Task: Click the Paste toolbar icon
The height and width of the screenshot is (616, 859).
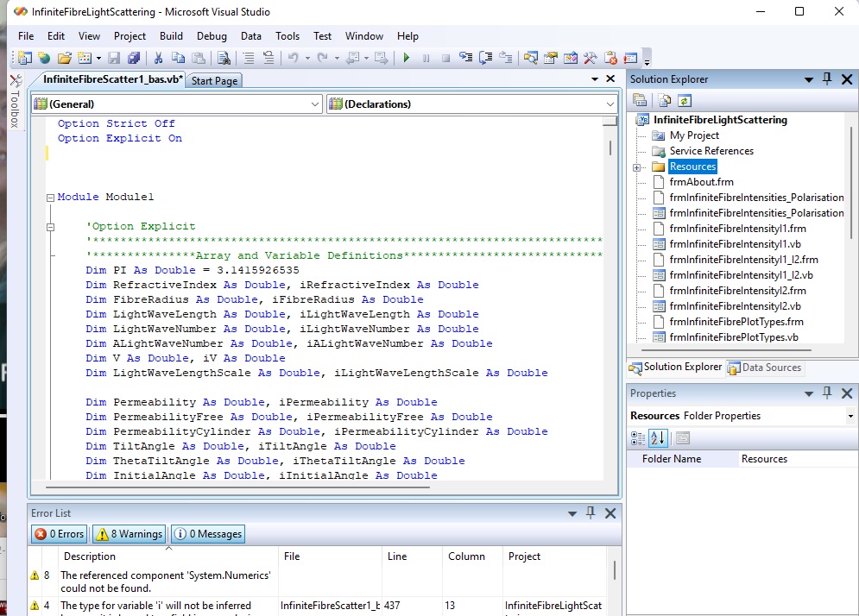Action: point(199,58)
